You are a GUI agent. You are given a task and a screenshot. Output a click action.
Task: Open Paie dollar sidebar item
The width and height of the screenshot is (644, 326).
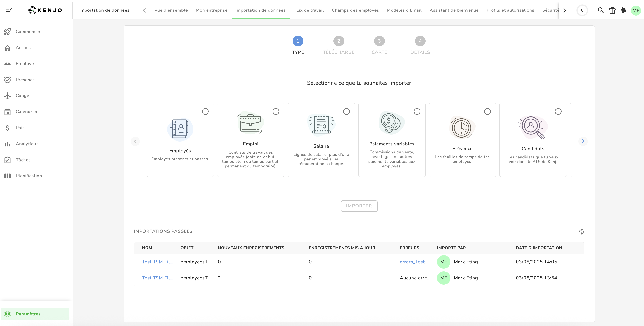tap(20, 128)
